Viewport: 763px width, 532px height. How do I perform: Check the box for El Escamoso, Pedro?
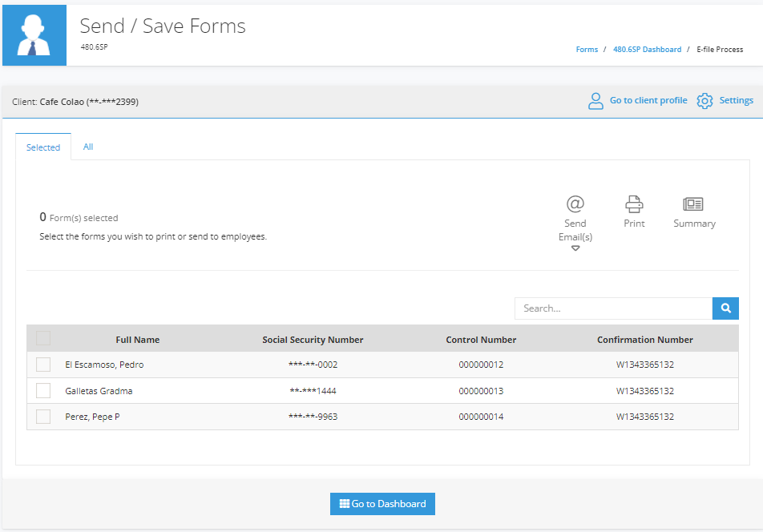(x=43, y=365)
